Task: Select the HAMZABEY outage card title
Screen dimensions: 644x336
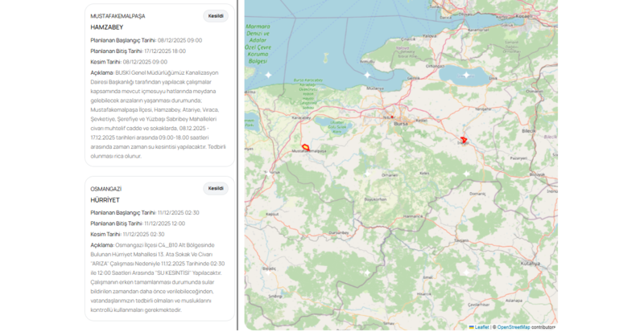Action: pos(107,27)
